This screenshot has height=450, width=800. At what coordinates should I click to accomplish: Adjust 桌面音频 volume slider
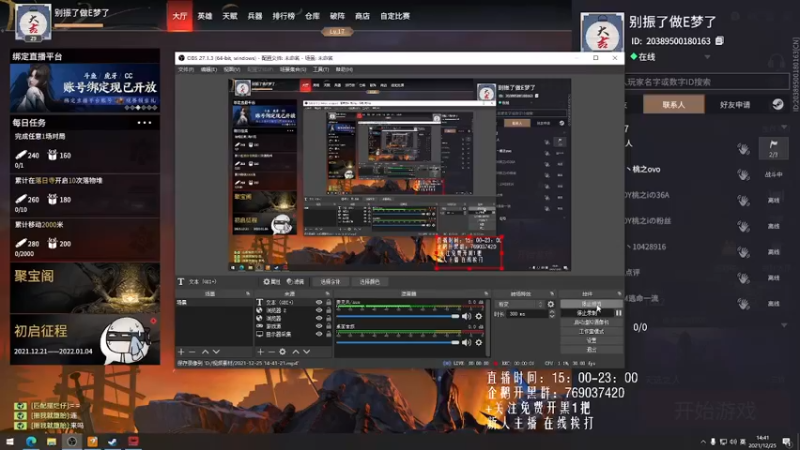[398, 342]
